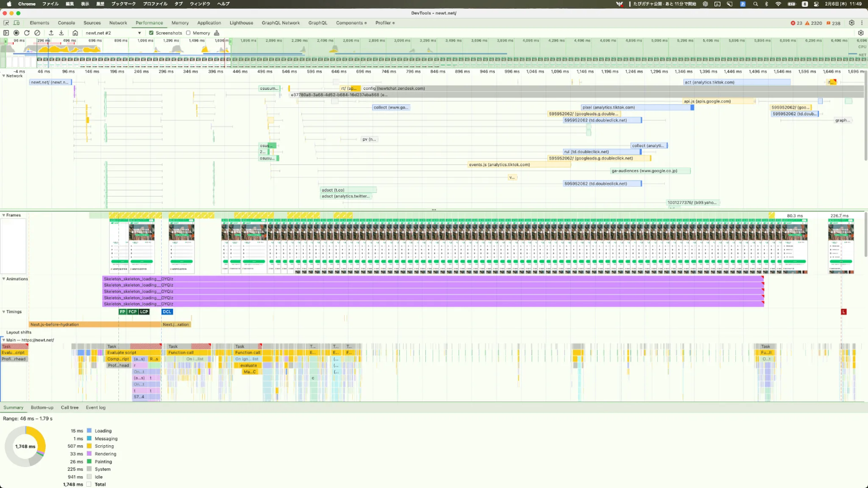
Task: Click the red errors count 23
Action: pos(797,23)
